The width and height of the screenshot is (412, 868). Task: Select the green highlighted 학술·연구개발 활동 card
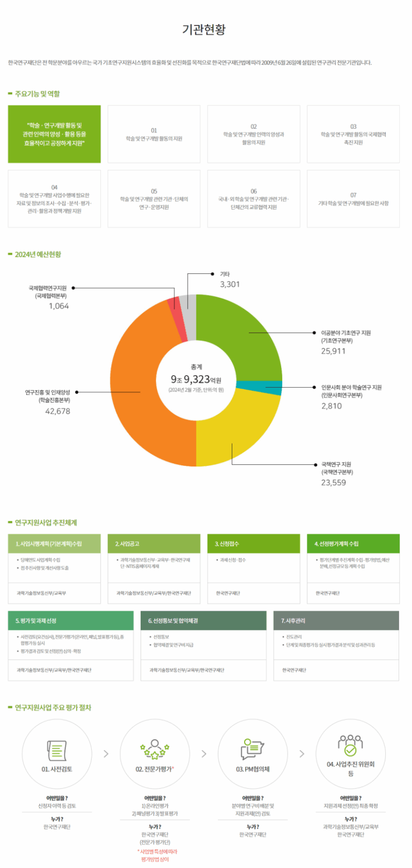54,134
